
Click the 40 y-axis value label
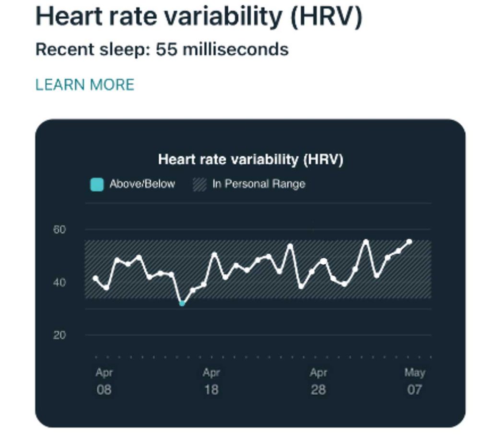59,283
